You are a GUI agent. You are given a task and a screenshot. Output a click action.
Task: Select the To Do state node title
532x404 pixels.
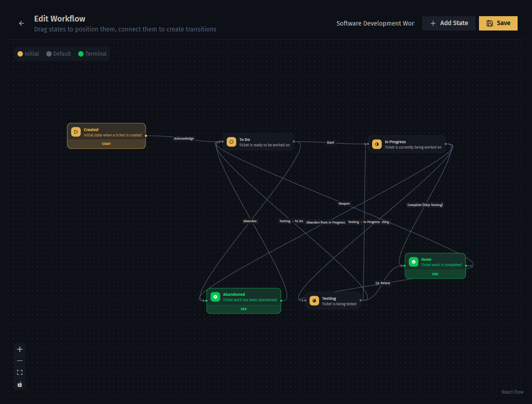click(244, 140)
